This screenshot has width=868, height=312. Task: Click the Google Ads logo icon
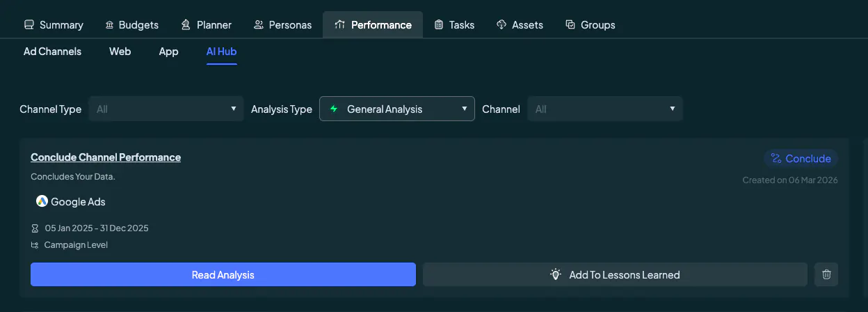click(x=42, y=201)
